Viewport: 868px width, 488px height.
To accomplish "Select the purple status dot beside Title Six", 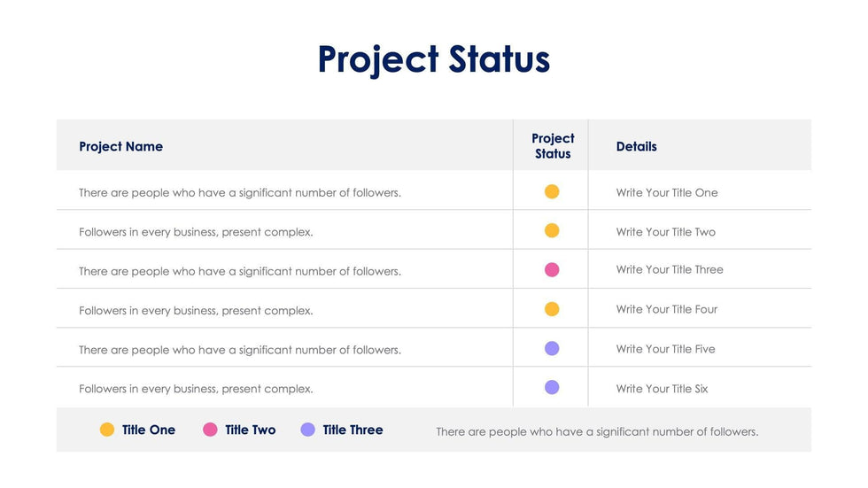I will (552, 387).
